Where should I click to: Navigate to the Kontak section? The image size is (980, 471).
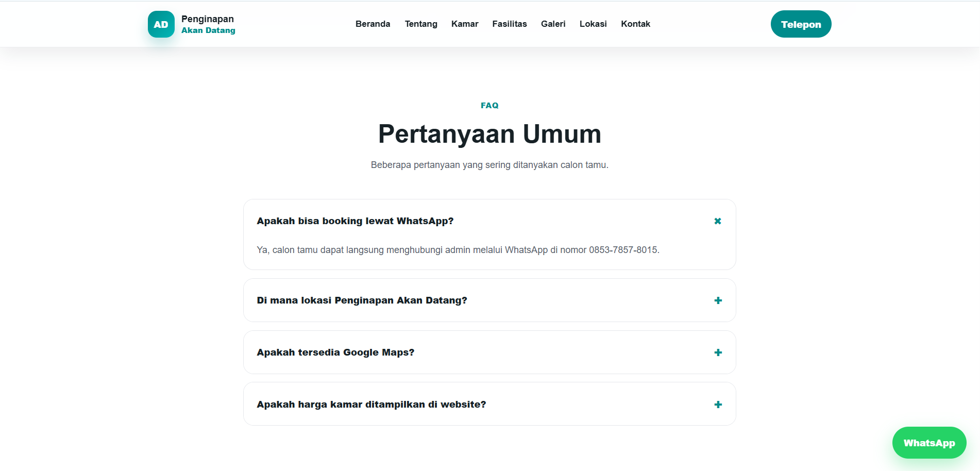(635, 24)
